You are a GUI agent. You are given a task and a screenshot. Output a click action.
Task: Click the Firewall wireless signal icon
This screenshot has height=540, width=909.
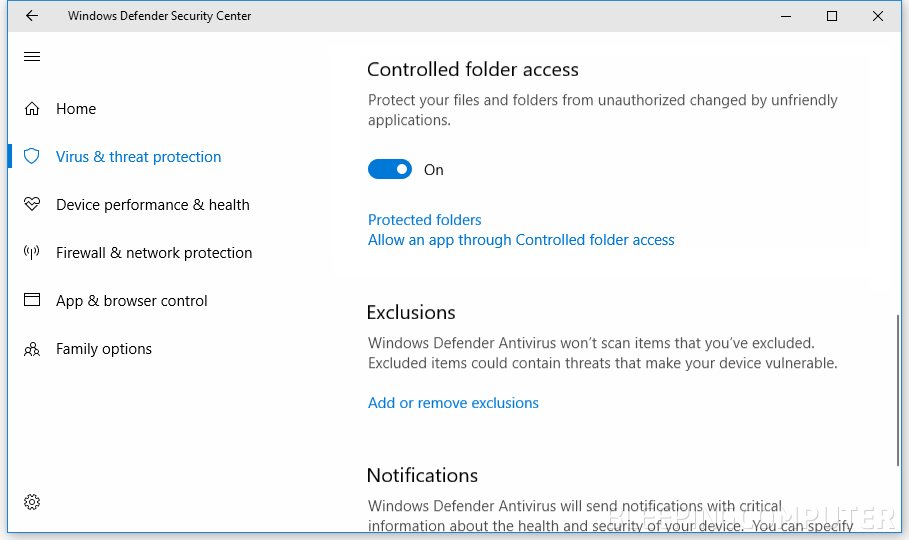pos(32,253)
